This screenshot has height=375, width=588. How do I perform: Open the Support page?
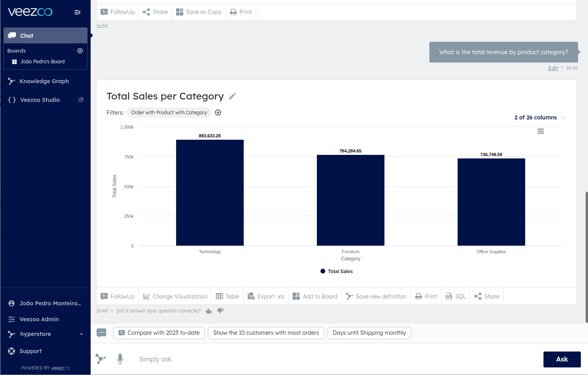pyautogui.click(x=30, y=351)
